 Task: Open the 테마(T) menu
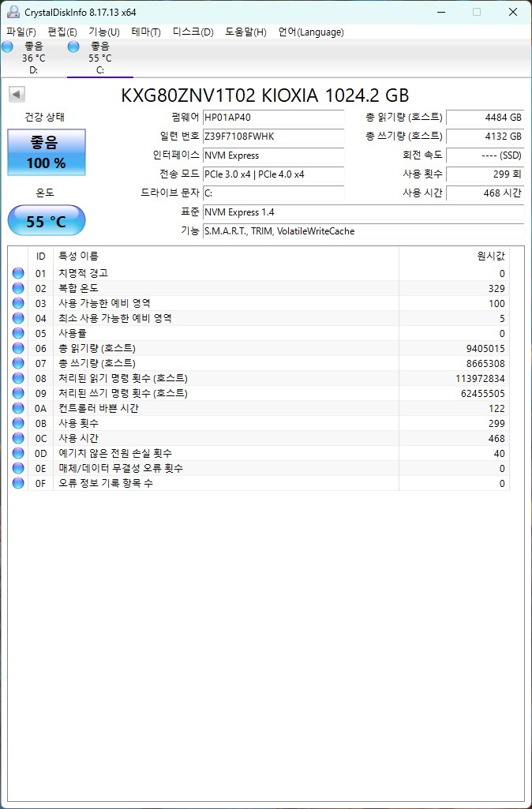(x=146, y=32)
